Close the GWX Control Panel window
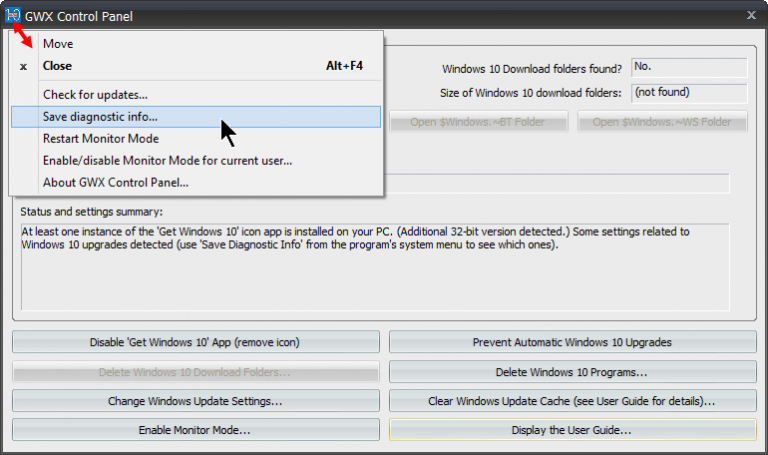The height and width of the screenshot is (455, 768). [751, 15]
